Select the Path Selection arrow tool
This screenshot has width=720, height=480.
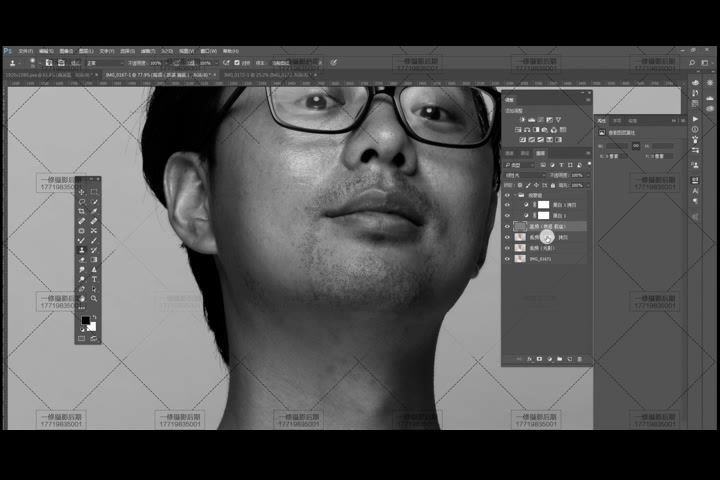pos(94,289)
